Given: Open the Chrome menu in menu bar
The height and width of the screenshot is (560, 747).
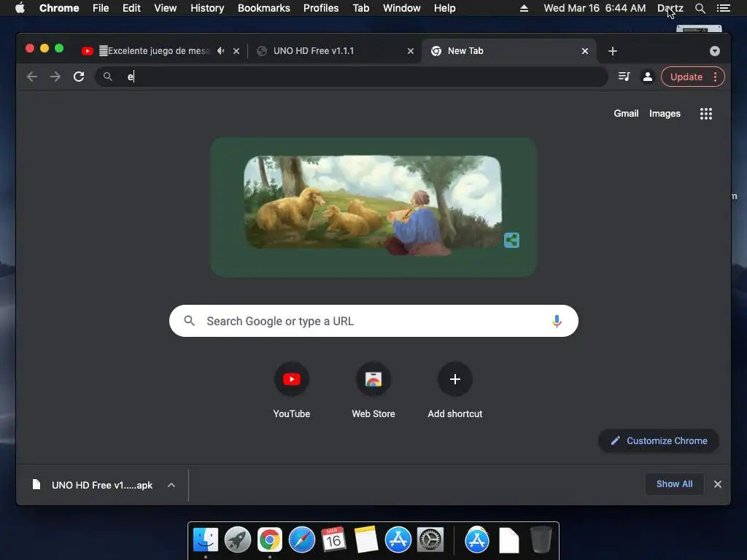Looking at the screenshot, I should pos(59,8).
